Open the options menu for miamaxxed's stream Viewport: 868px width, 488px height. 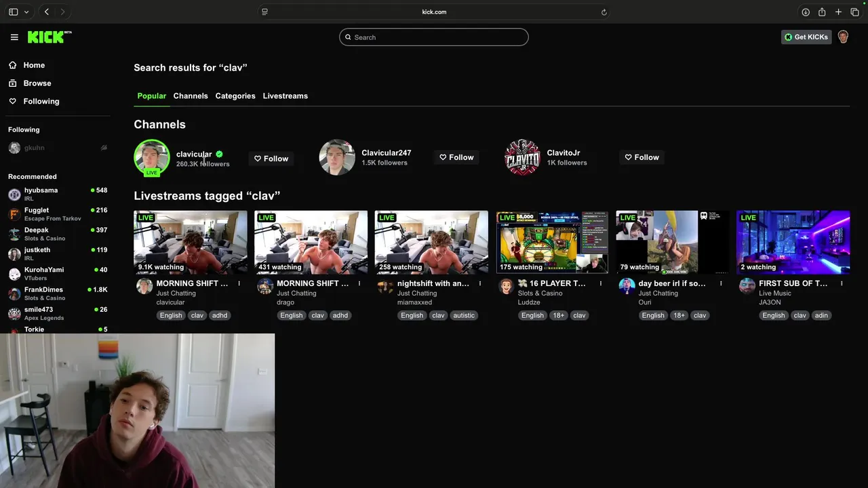click(480, 283)
